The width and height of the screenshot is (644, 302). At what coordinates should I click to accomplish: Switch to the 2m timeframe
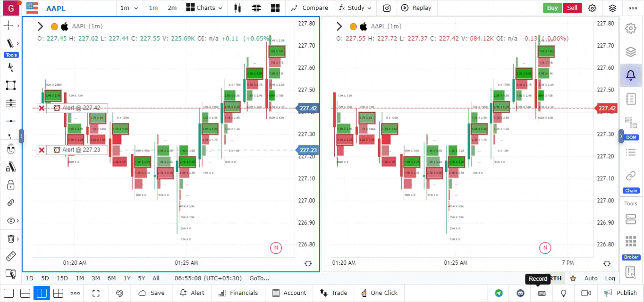tap(172, 8)
